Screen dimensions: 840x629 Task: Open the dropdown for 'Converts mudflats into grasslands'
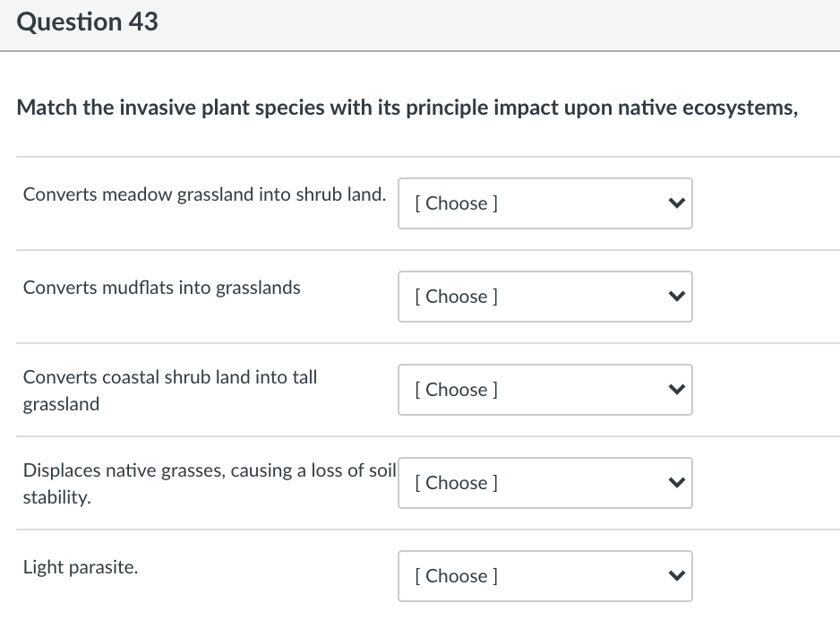544,297
